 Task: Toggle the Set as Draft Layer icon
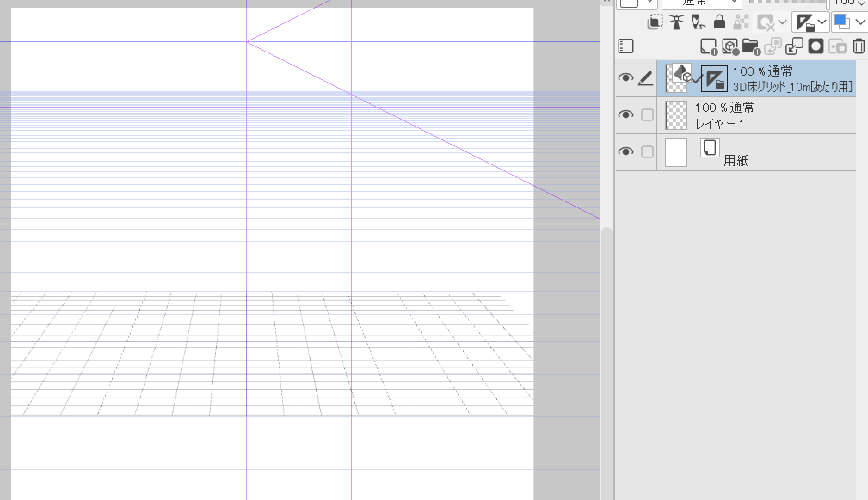tap(699, 22)
